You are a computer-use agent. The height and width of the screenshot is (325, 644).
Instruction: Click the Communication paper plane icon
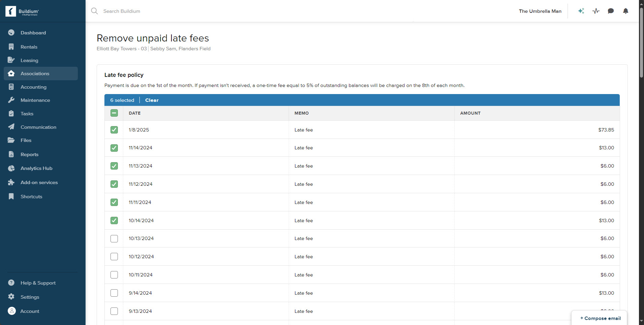pyautogui.click(x=11, y=127)
